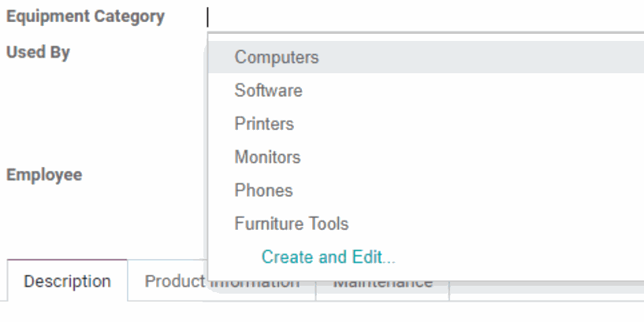Click the Employee field label
Viewport: 644px width, 322px height.
coord(44,174)
